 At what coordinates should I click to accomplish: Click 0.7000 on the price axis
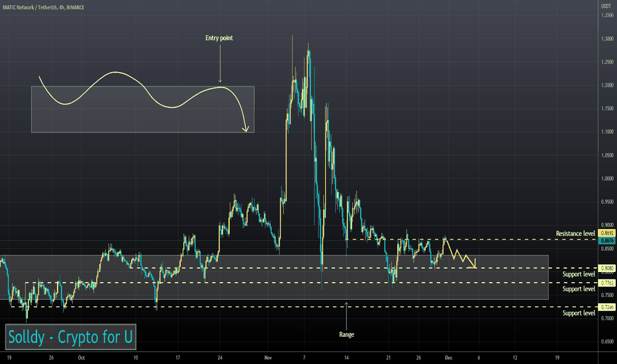[607, 318]
